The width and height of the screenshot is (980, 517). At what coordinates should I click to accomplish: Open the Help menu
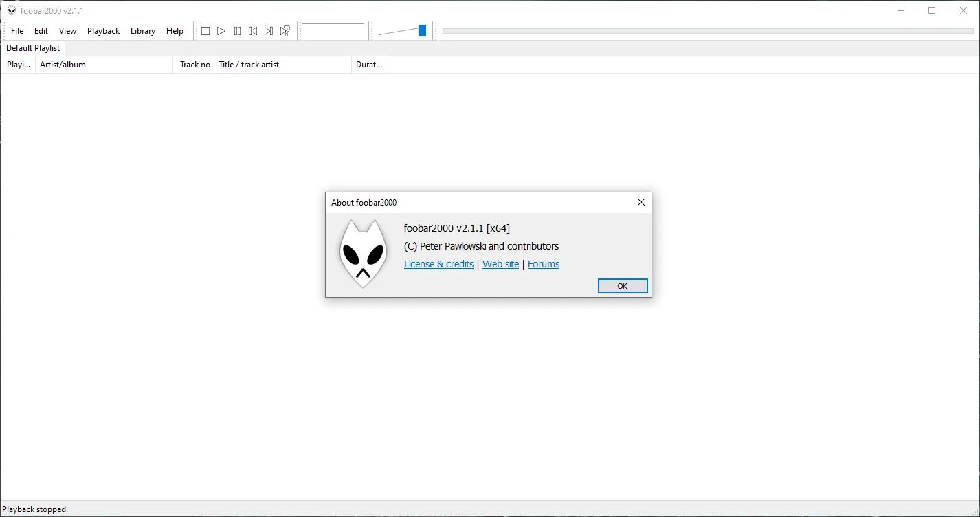tap(175, 31)
